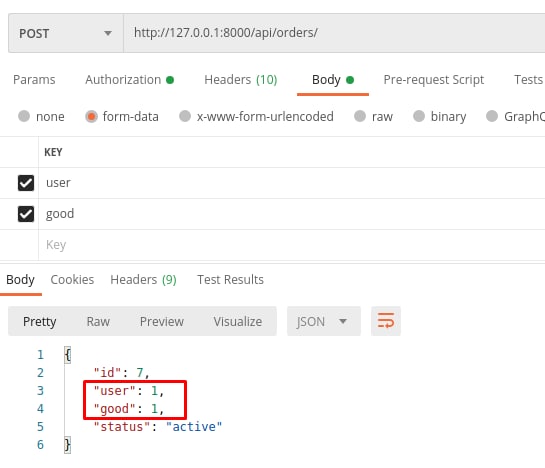Select the raw body type
545x468 pixels.
[373, 116]
